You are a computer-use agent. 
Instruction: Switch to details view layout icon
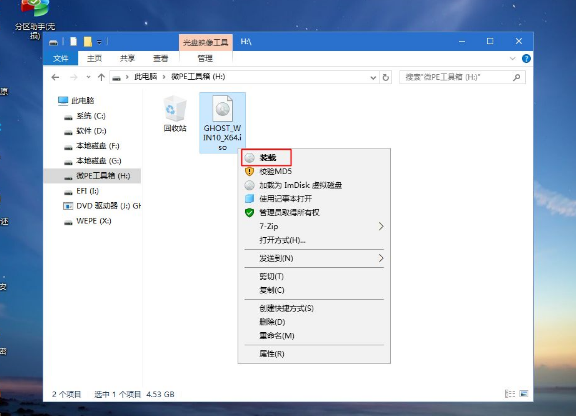510,394
